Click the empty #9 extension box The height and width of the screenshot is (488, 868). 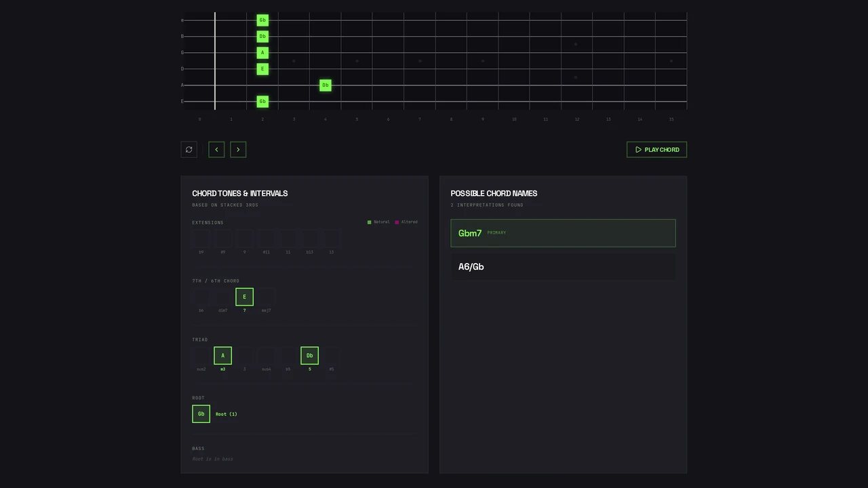(223, 239)
